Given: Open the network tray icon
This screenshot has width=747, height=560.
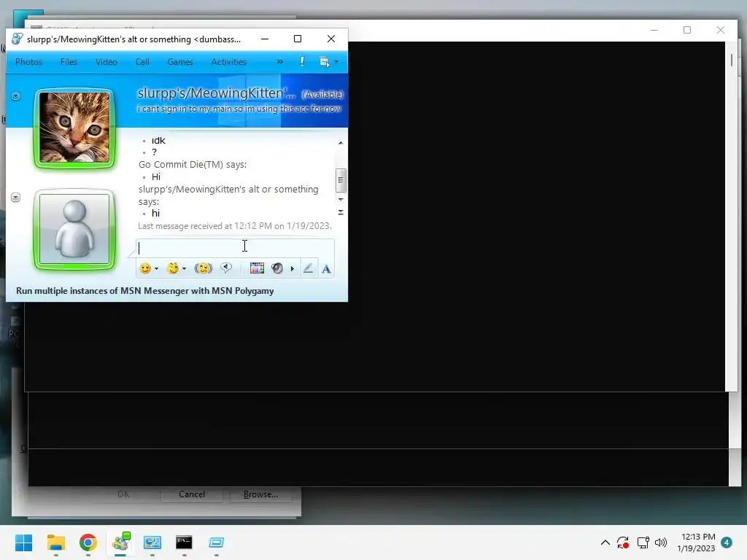Looking at the screenshot, I should pyautogui.click(x=643, y=542).
